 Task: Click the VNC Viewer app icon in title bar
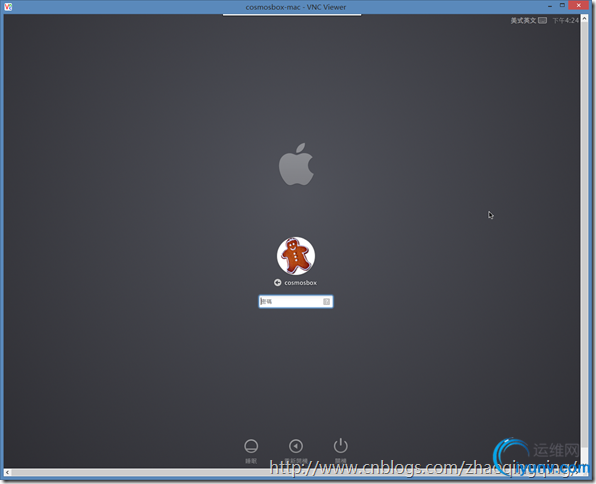8,7
